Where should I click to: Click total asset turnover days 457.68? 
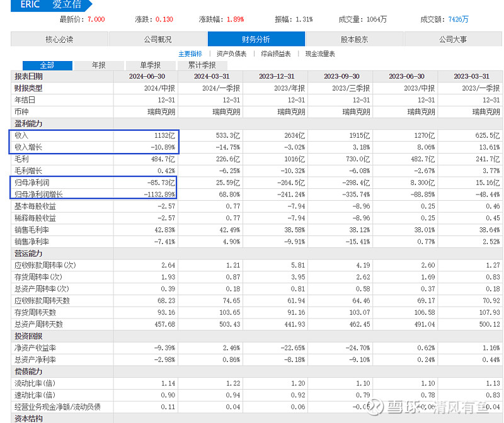tap(165, 324)
